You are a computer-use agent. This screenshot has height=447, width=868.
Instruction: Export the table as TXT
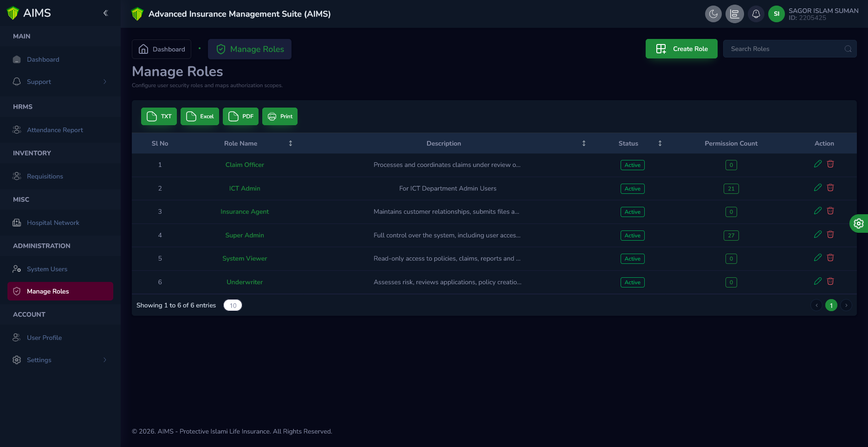point(159,116)
